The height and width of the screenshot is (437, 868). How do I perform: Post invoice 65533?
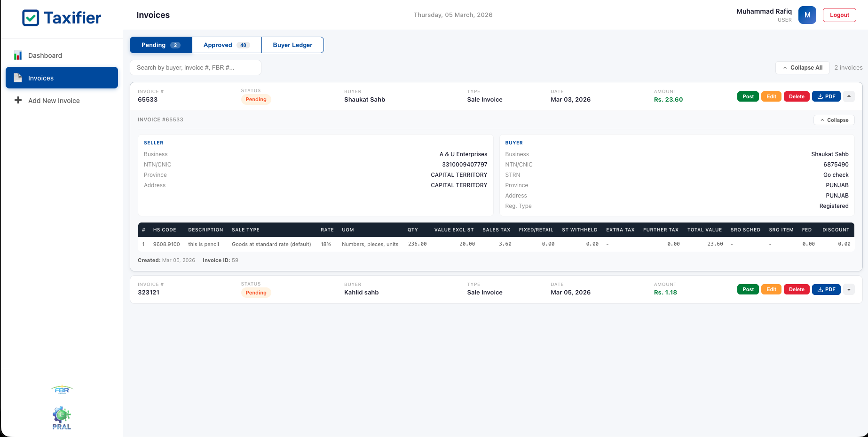tap(748, 96)
